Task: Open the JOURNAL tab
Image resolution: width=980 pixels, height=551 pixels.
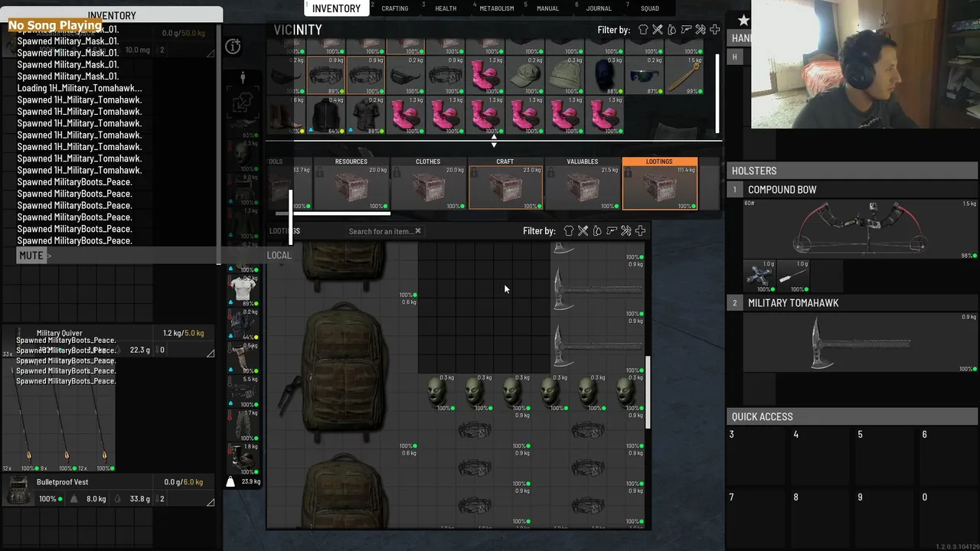Action: 599,8
